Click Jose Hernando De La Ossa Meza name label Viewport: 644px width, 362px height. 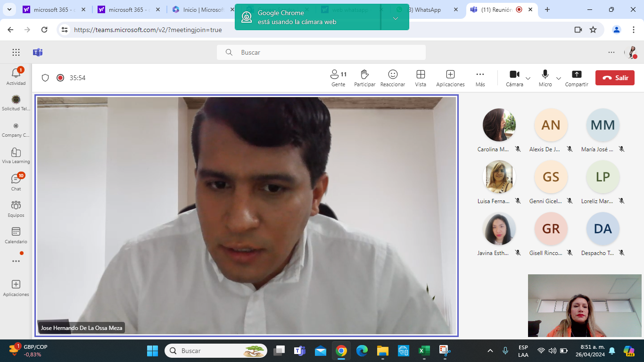point(82,328)
